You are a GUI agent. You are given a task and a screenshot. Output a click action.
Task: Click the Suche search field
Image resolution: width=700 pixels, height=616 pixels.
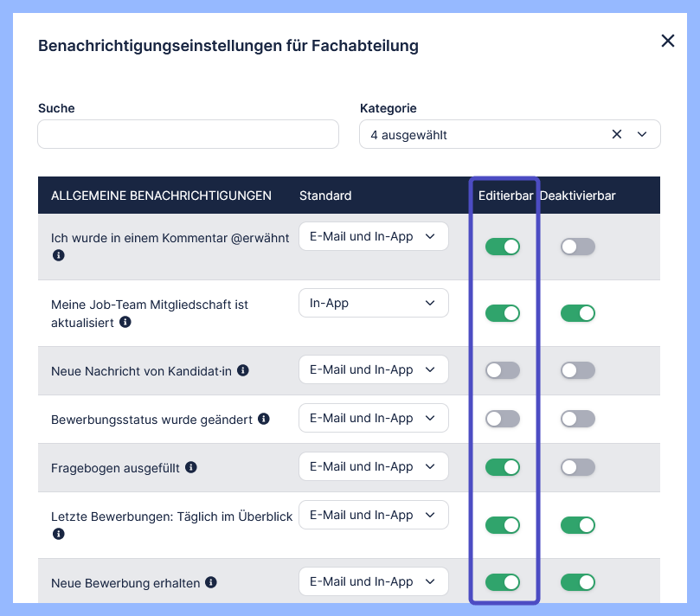coord(188,134)
